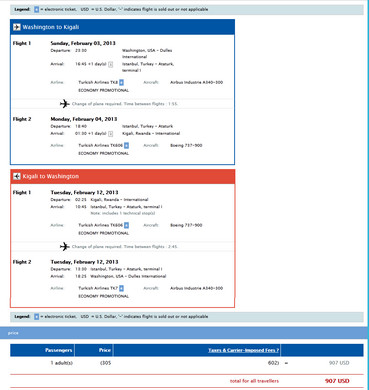Click the 18:25 arrival time in Washington
This screenshot has width=369, height=390.
coord(81,276)
